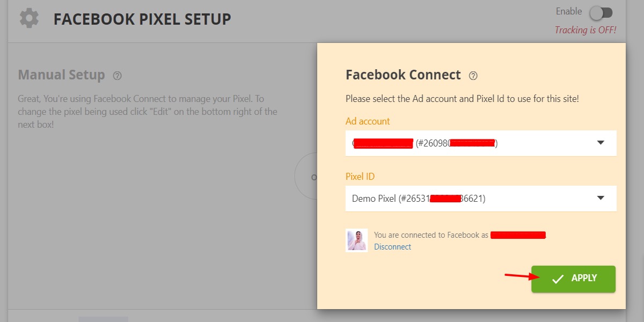Click the FACEBOOK PIXEL SETUP title
Image resolution: width=644 pixels, height=322 pixels.
(142, 19)
